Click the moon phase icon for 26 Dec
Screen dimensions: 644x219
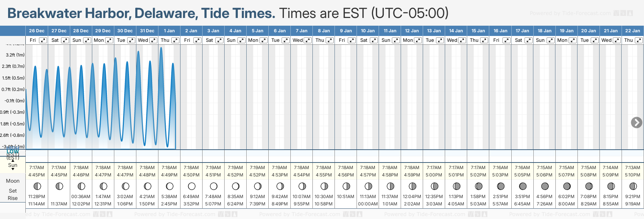coord(37,186)
